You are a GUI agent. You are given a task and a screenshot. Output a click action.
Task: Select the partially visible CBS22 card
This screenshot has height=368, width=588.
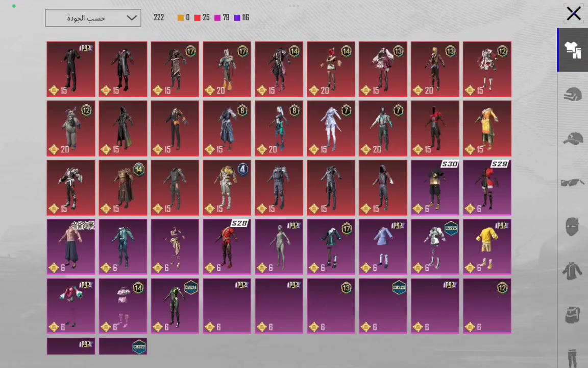[123, 346]
